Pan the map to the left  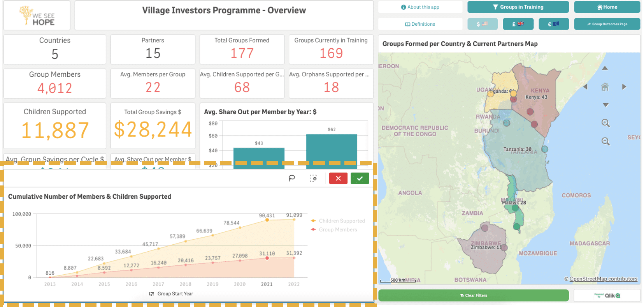tap(585, 86)
